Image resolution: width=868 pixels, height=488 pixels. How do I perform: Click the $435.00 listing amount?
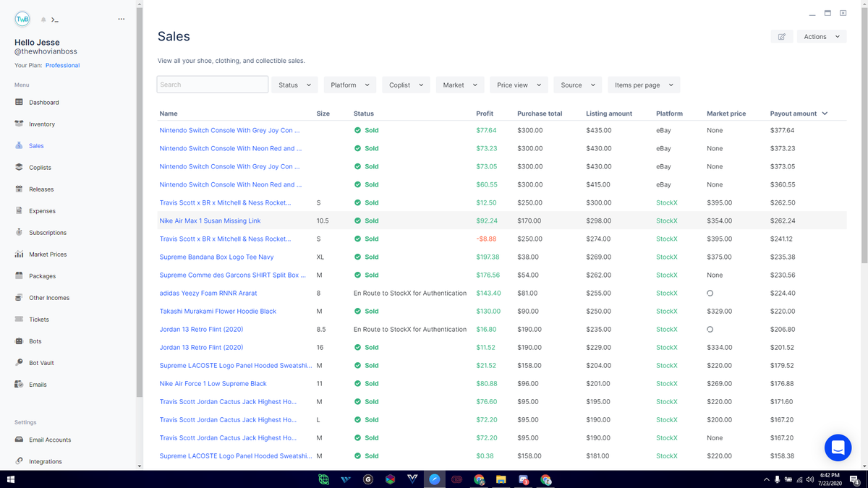599,130
